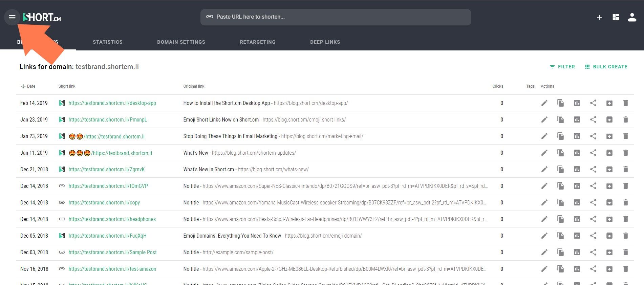Image resolution: width=644 pixels, height=285 pixels.
Task: Open the two-emoji testbrand short link
Action: click(x=107, y=136)
